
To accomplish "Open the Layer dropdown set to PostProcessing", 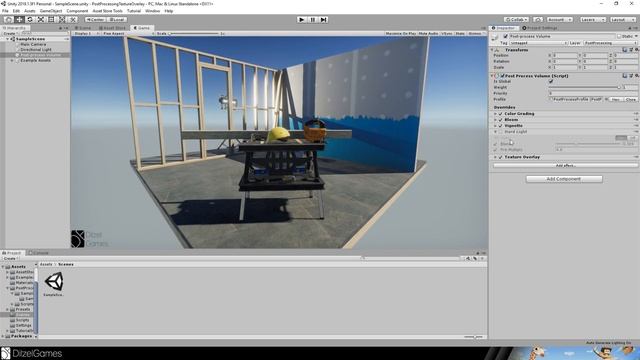I will click(610, 43).
